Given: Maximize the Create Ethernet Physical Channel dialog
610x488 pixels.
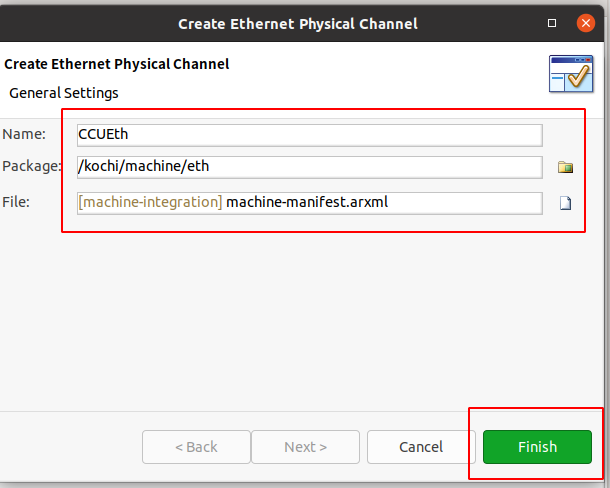Looking at the screenshot, I should (x=552, y=23).
